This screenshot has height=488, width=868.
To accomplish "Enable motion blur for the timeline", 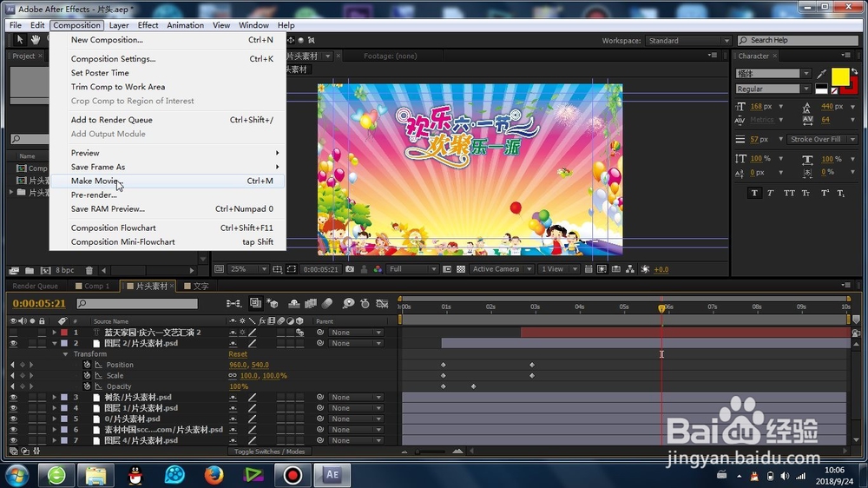I will [327, 304].
